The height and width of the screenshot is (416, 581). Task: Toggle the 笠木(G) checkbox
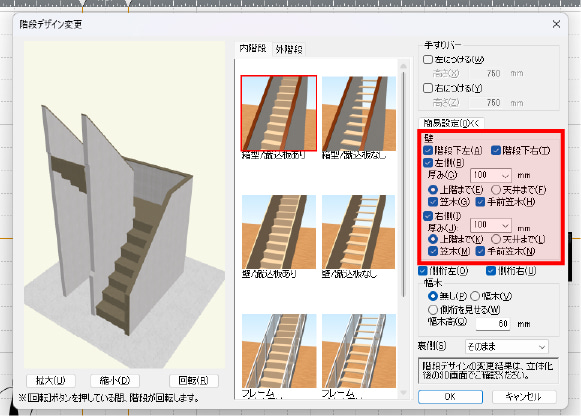click(432, 202)
